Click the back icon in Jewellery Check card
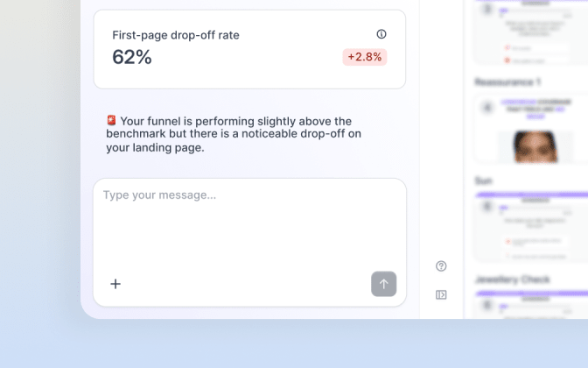This screenshot has width=588, height=368. tap(487, 305)
